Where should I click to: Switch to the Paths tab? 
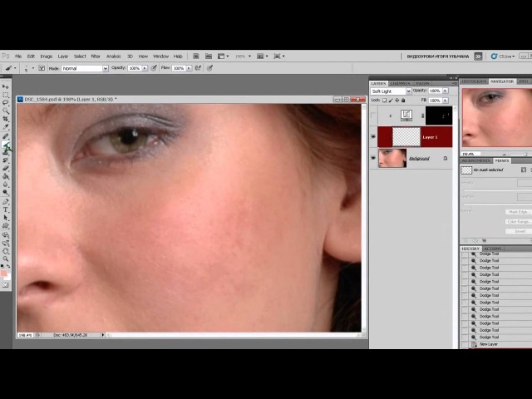click(423, 83)
